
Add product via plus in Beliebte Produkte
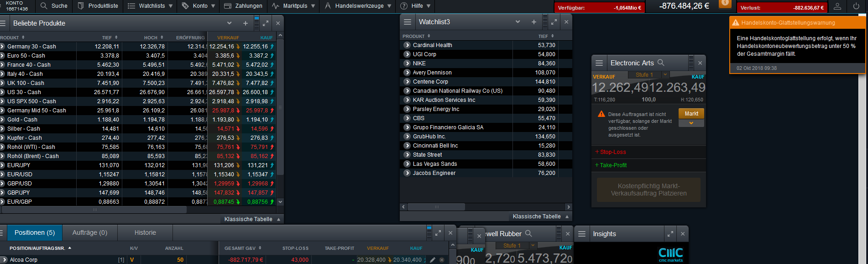point(246,23)
